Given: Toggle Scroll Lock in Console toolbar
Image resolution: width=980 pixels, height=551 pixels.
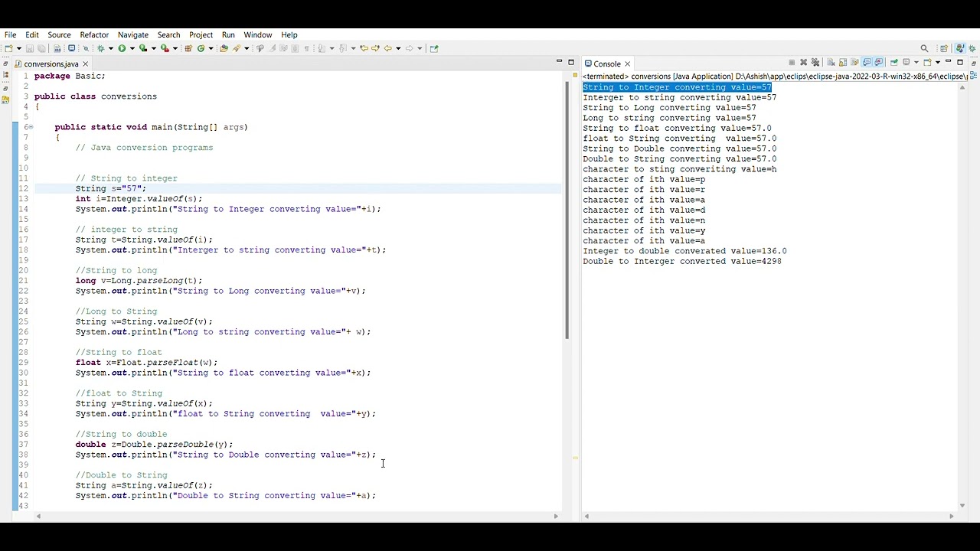Looking at the screenshot, I should tap(843, 62).
